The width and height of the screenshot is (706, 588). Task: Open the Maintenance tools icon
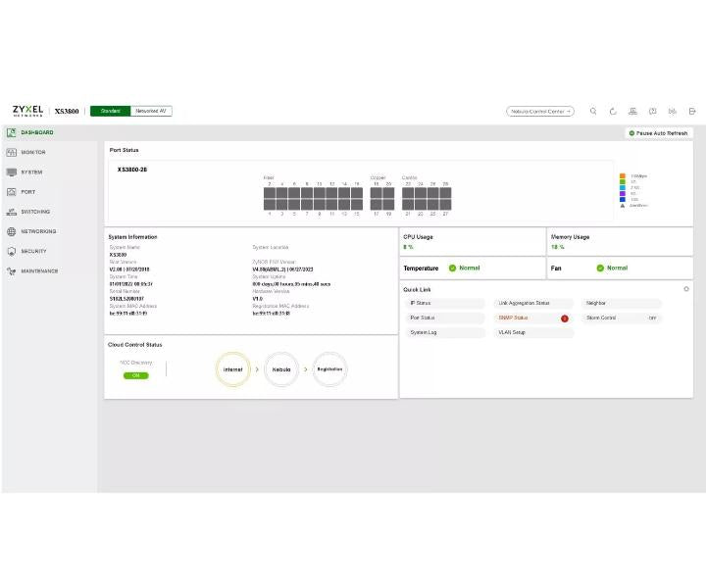coord(11,271)
